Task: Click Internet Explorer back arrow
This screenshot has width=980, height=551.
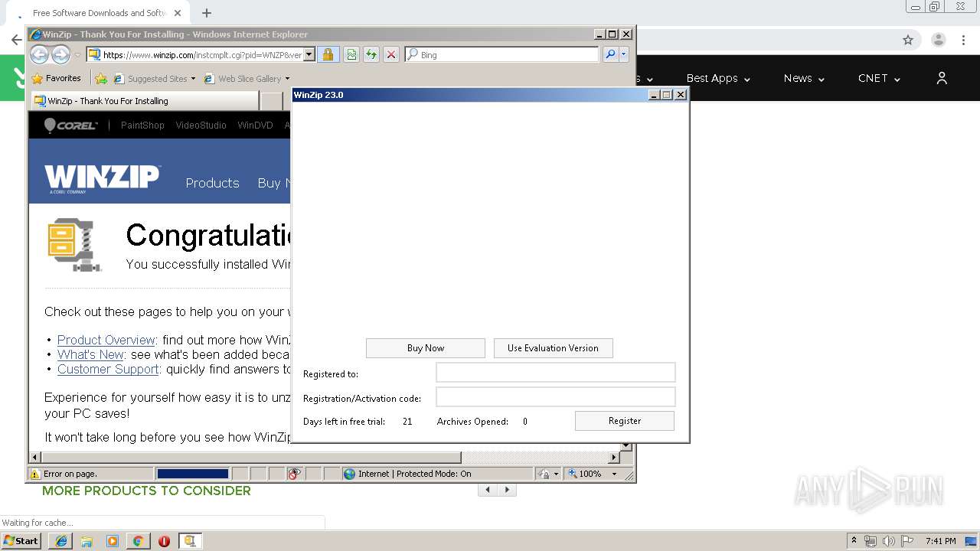Action: coord(39,54)
